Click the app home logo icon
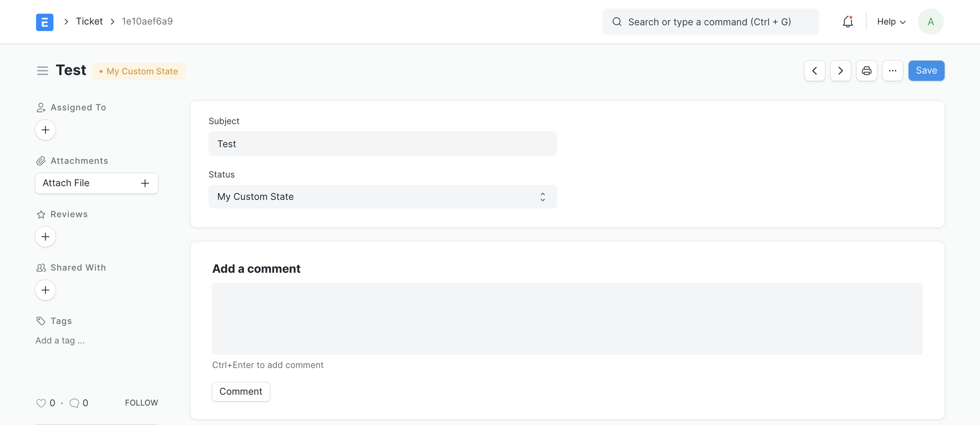 pyautogui.click(x=44, y=22)
